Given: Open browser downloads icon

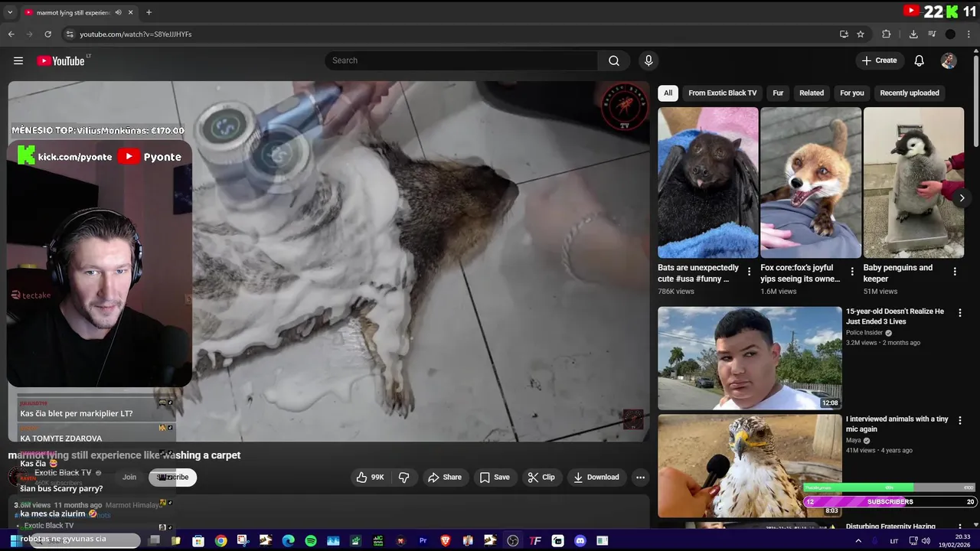Looking at the screenshot, I should 913,34.
